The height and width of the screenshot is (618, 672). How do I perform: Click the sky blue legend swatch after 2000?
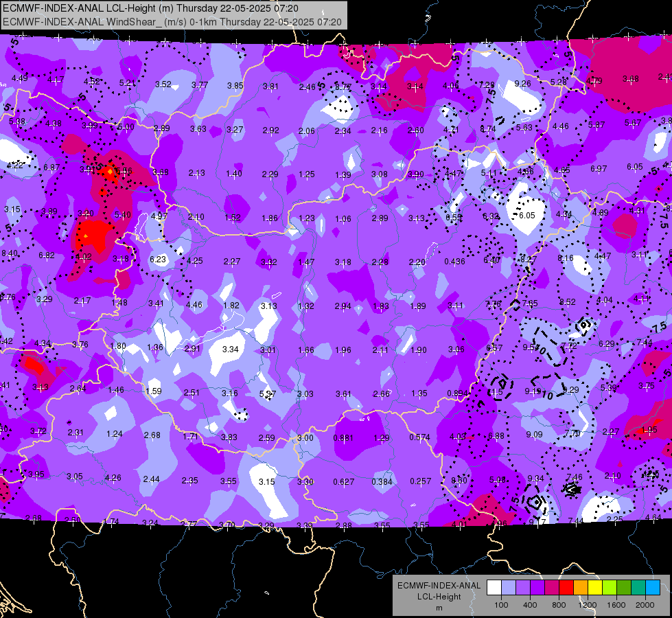click(653, 588)
